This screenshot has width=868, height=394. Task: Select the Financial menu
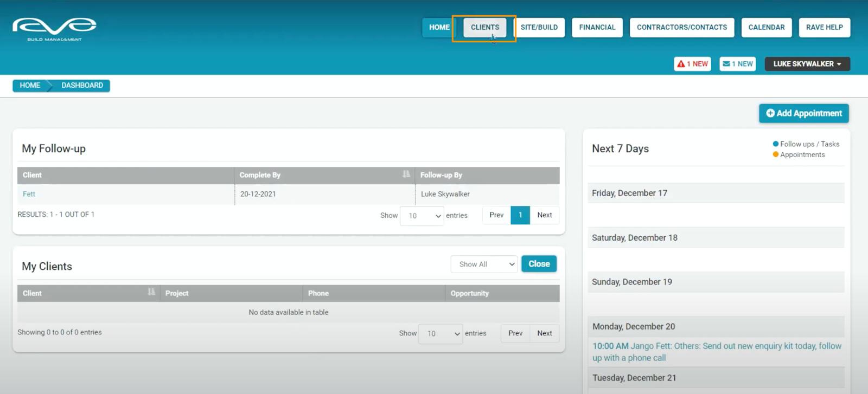coord(597,28)
